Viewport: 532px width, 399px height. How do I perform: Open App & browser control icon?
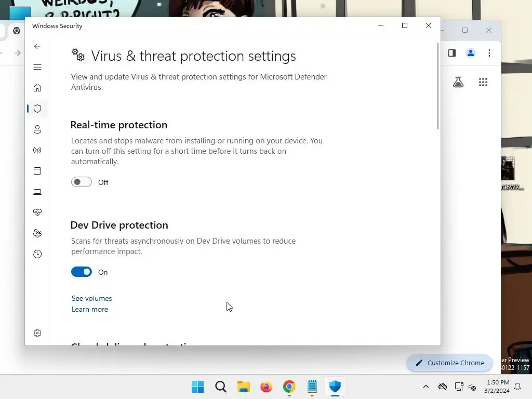[x=37, y=171]
